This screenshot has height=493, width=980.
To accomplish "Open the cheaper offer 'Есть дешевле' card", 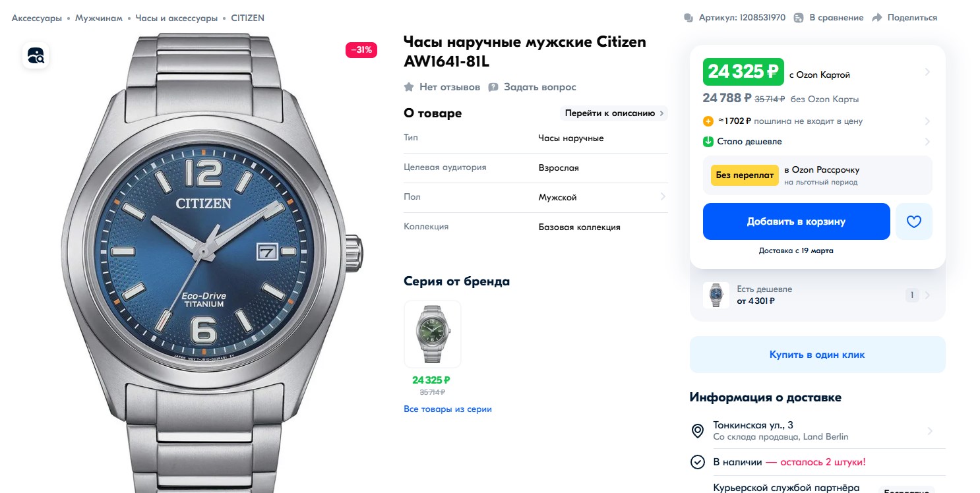I will click(817, 295).
